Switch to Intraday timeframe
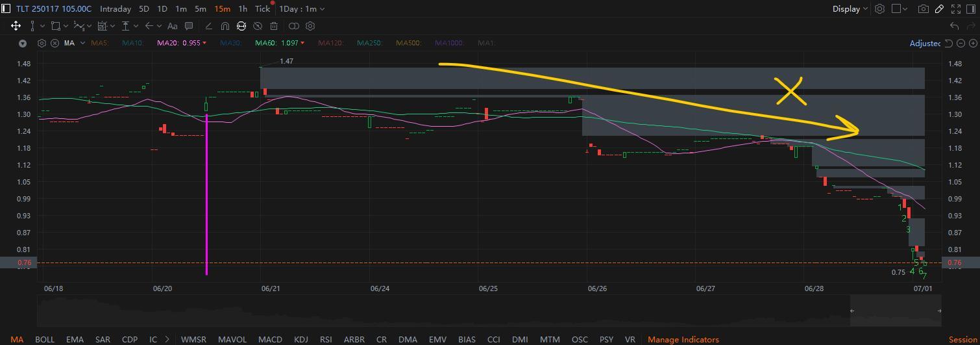The image size is (980, 345). click(115, 9)
